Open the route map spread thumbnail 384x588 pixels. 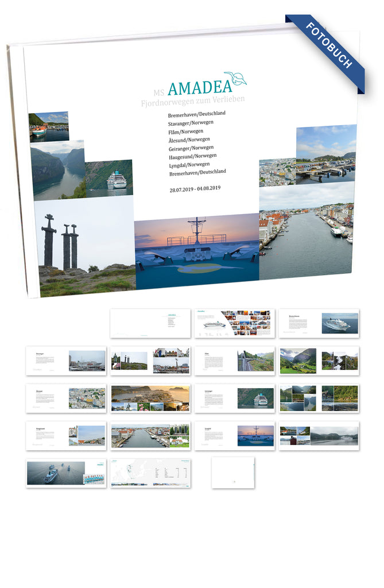tap(150, 473)
